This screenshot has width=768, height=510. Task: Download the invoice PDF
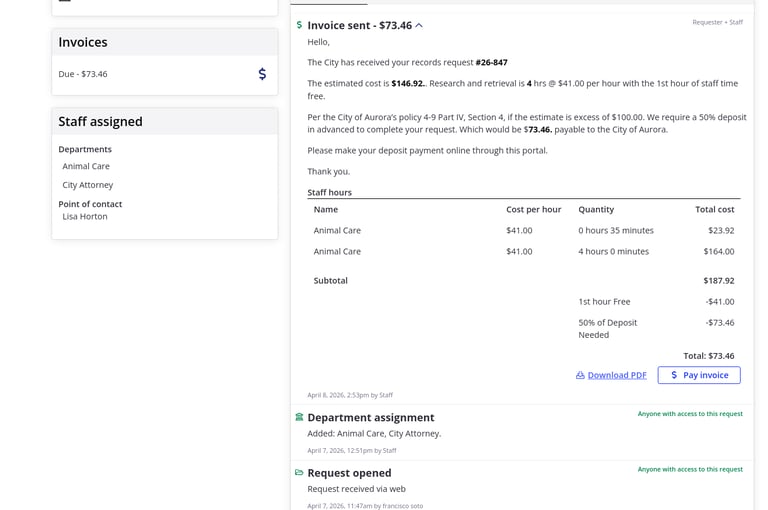616,375
